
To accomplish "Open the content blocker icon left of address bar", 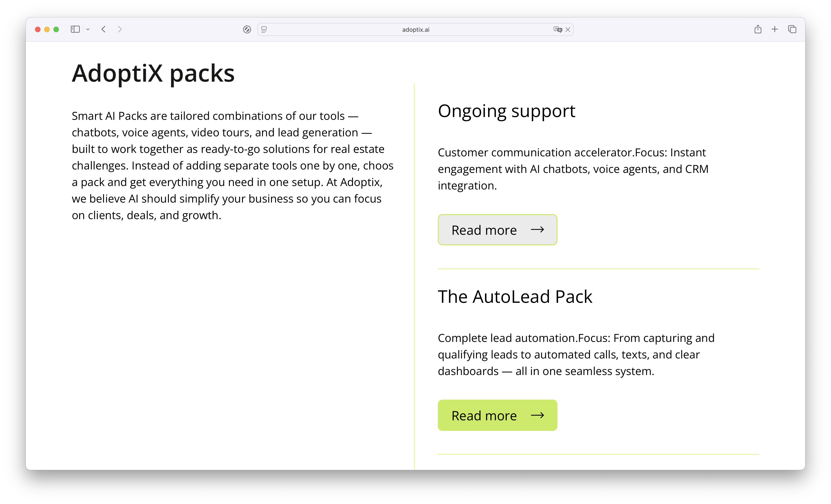I will click(247, 30).
